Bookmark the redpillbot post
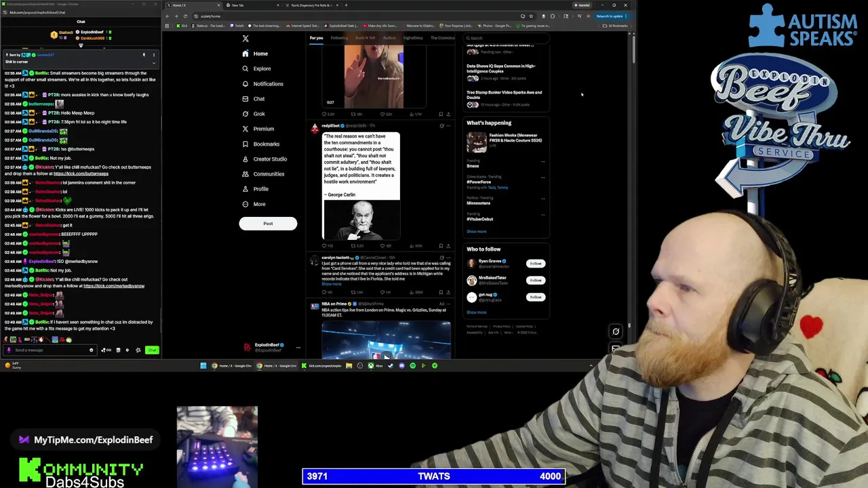Image resolution: width=868 pixels, height=488 pixels. 441,245
